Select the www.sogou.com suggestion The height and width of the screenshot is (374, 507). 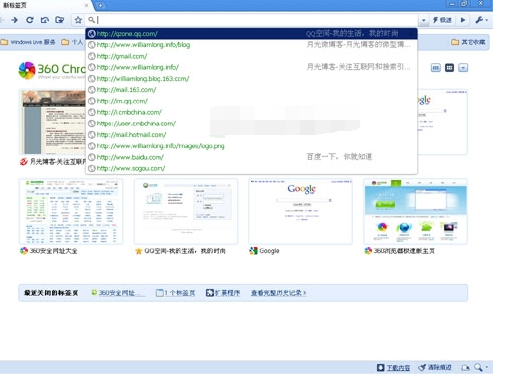[x=251, y=168]
